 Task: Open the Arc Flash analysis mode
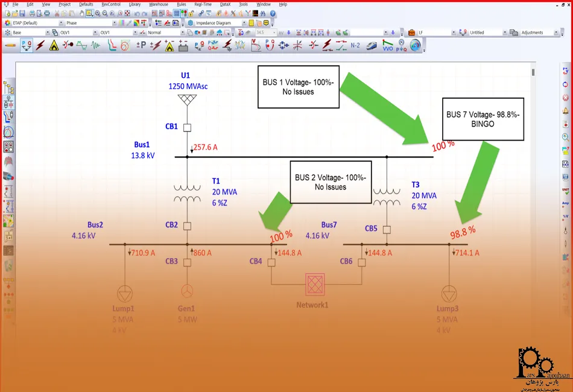[x=54, y=45]
